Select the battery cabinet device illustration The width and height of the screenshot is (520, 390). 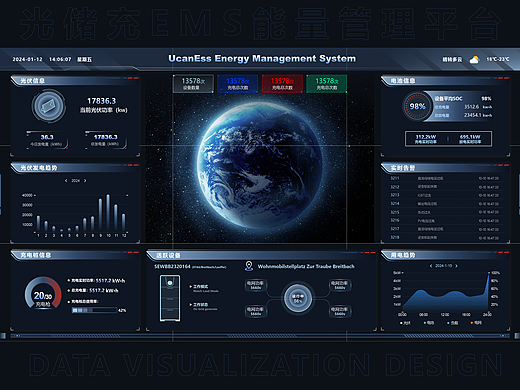pos(170,298)
